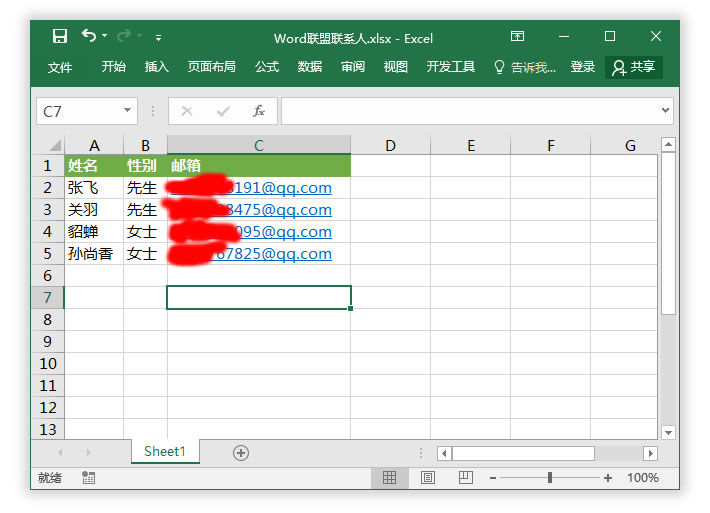Click the 性别 header cell
Image resolution: width=710 pixels, height=513 pixels.
145,166
